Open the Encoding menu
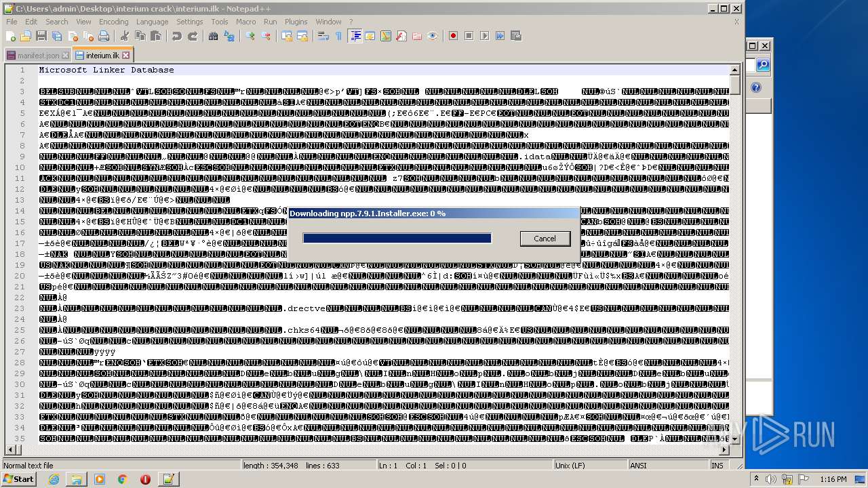This screenshot has width=868, height=488. [113, 22]
